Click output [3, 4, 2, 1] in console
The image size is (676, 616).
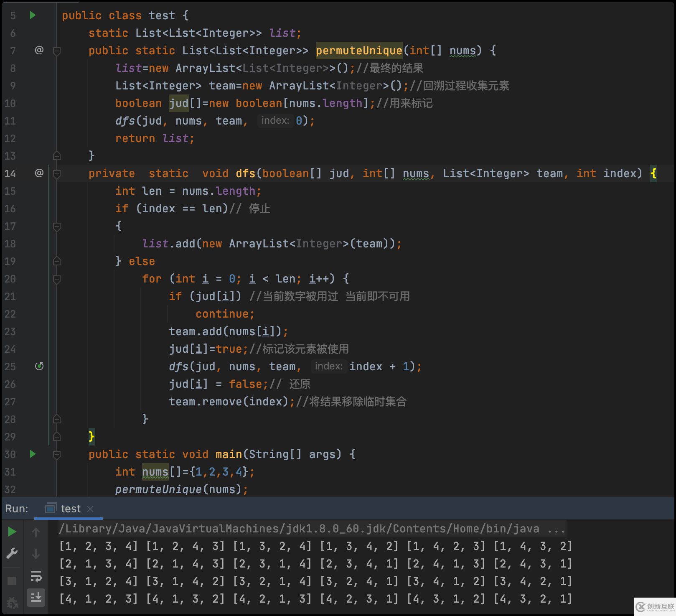pos(533,581)
